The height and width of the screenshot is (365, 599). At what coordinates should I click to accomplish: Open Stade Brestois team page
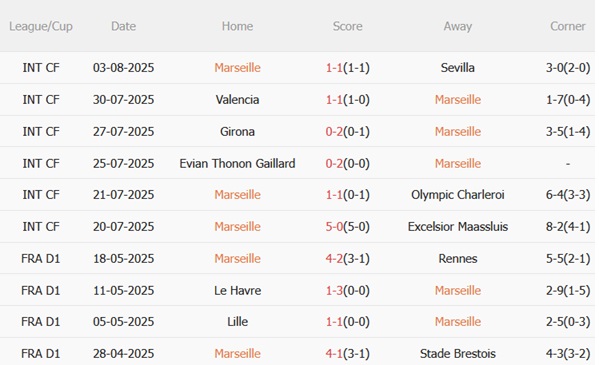pyautogui.click(x=457, y=354)
